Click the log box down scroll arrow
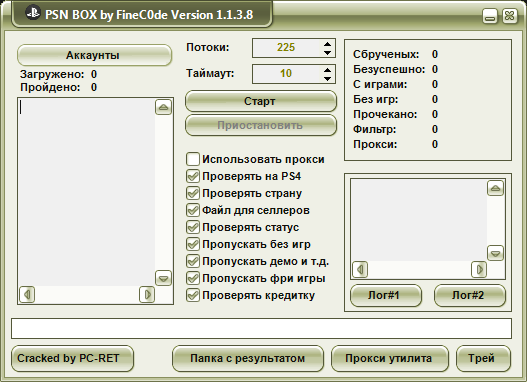The image size is (527, 382). pos(495,253)
